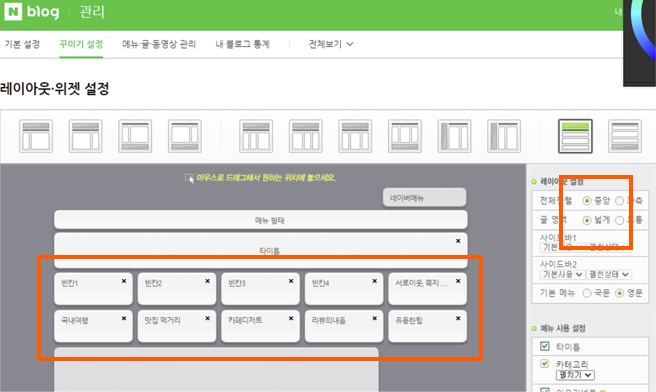Select 국문 for 기본 메뉴
The height and width of the screenshot is (392, 656).
click(587, 293)
